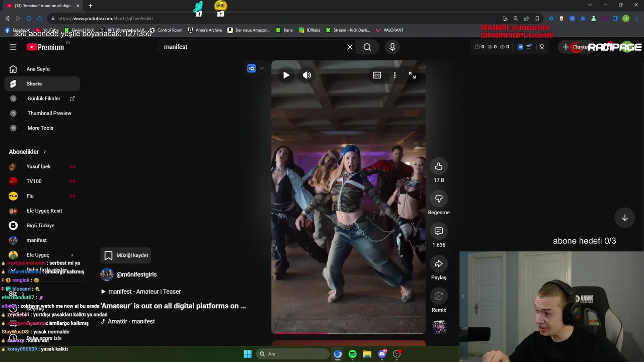Open browser extensions puzzle icon

pyautogui.click(x=583, y=19)
